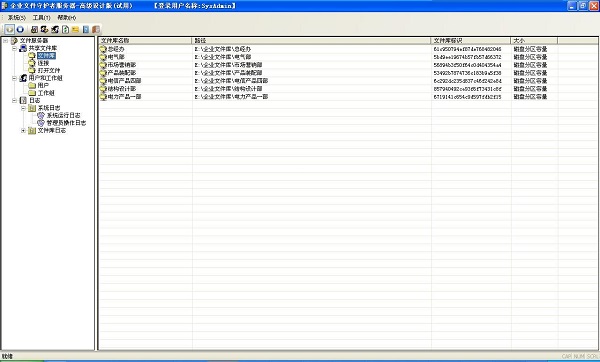Click folder icon of 市场营销部 row

pyautogui.click(x=103, y=65)
